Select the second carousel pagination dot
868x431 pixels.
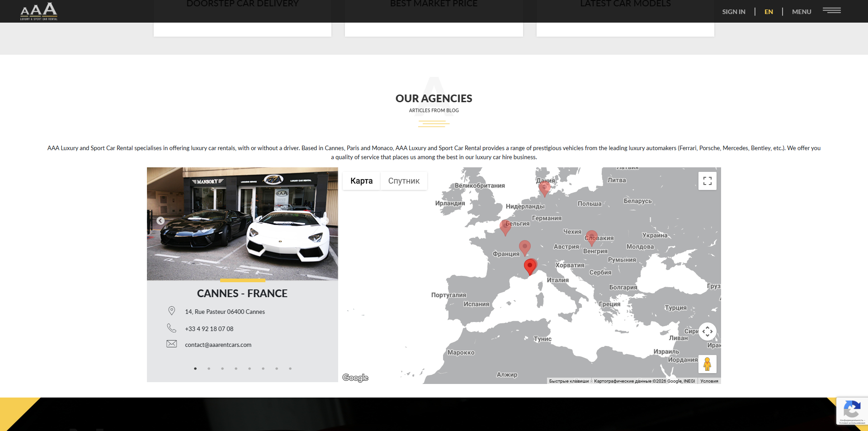click(x=208, y=369)
